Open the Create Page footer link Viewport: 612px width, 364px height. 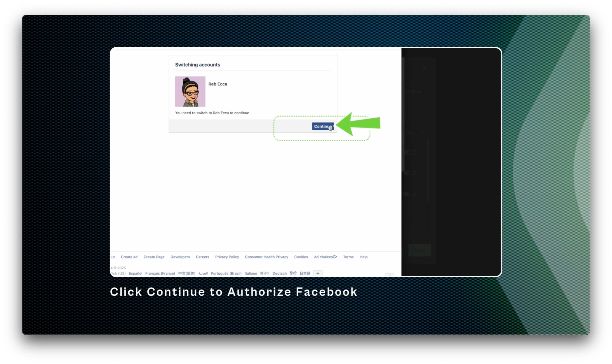pyautogui.click(x=154, y=257)
